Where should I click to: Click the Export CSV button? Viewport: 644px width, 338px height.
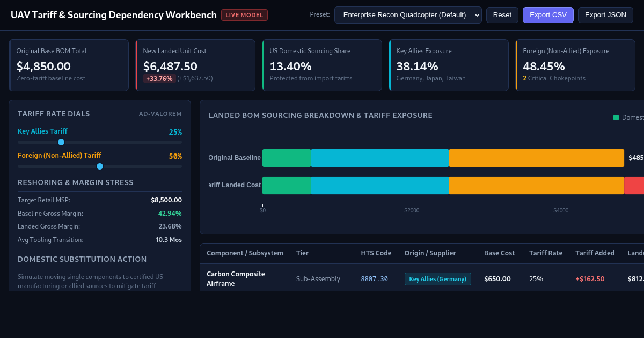tap(548, 15)
